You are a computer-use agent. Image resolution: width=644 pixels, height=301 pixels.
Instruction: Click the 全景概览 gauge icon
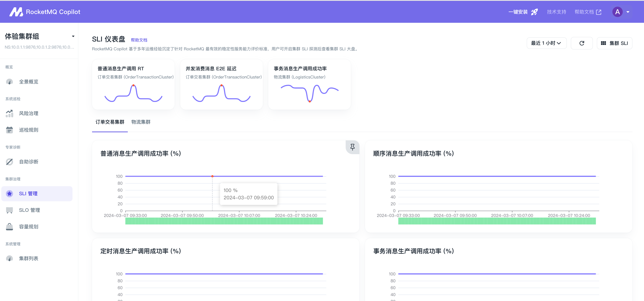pos(9,82)
